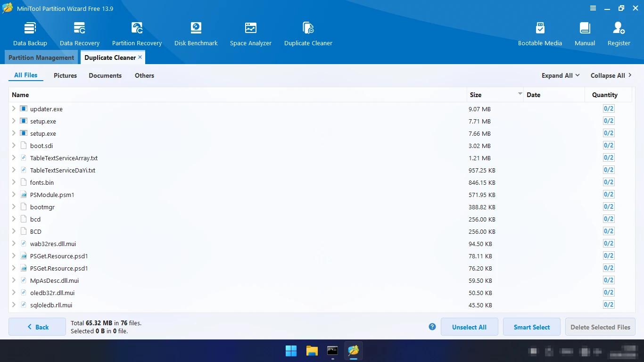Open File Explorer from taskbar

coord(312,351)
